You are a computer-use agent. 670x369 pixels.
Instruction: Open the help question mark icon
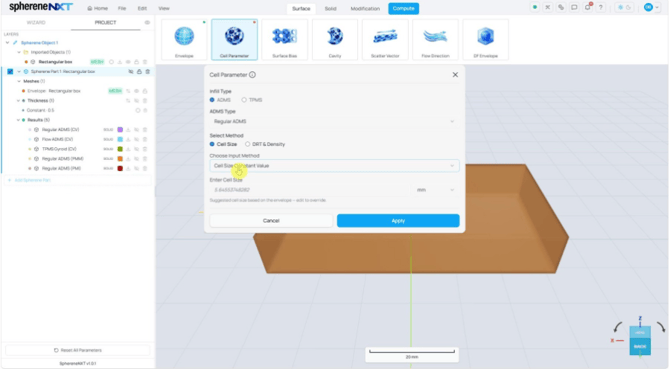[x=600, y=8]
